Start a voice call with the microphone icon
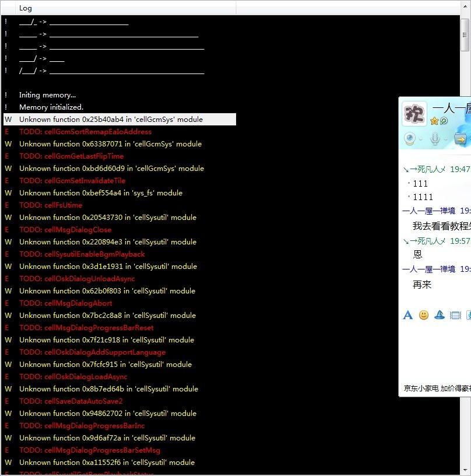 pyautogui.click(x=435, y=139)
